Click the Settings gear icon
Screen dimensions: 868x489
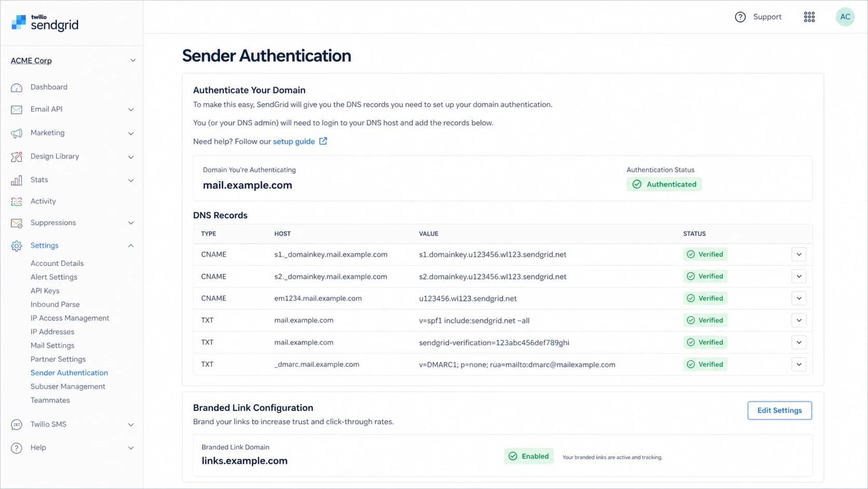pyautogui.click(x=17, y=246)
